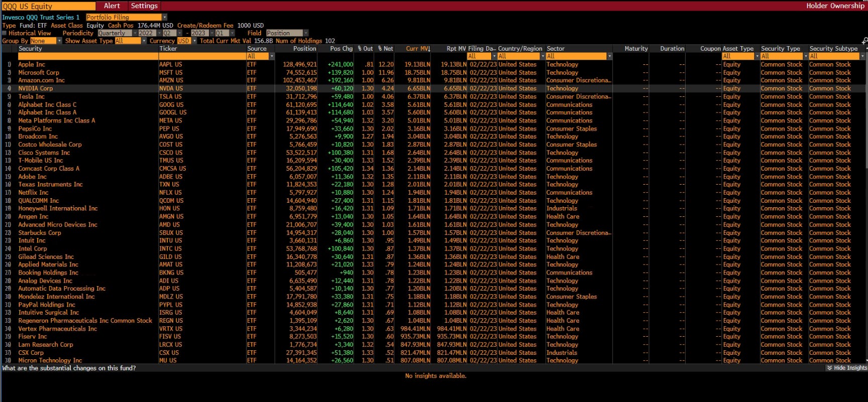Screen dimensions: 868x402
Task: Open the Alert tab
Action: 112,6
